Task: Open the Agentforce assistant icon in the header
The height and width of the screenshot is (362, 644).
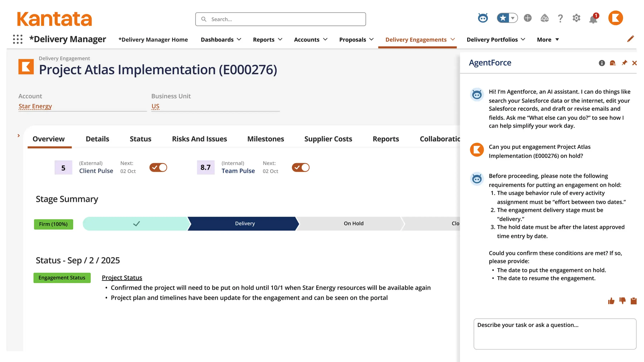Action: (483, 18)
